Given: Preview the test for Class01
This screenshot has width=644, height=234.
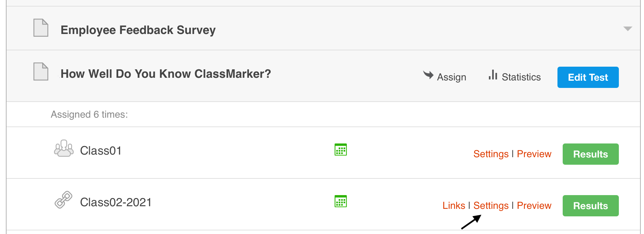Looking at the screenshot, I should (534, 154).
